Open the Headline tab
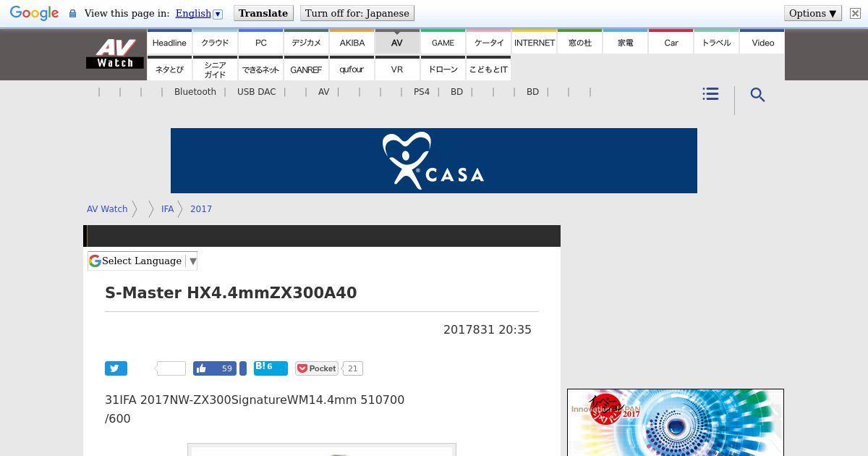 click(x=169, y=43)
